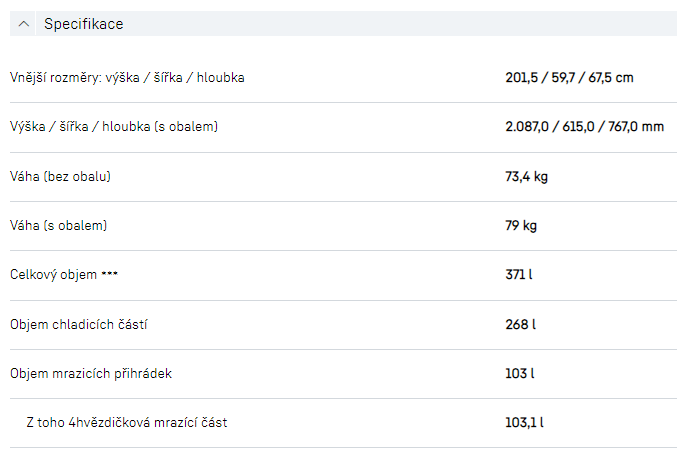The width and height of the screenshot is (677, 456).
Task: Click empty right side of Specifikace header bar
Action: (450, 24)
